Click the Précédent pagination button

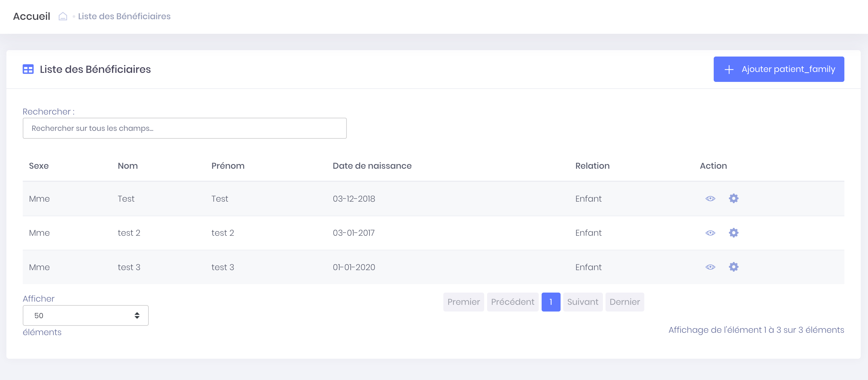[512, 302]
